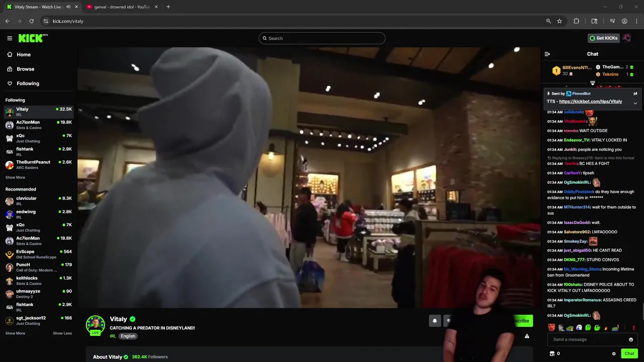Open Vitaly in the Following list
This screenshot has width=644, height=362.
[x=39, y=112]
